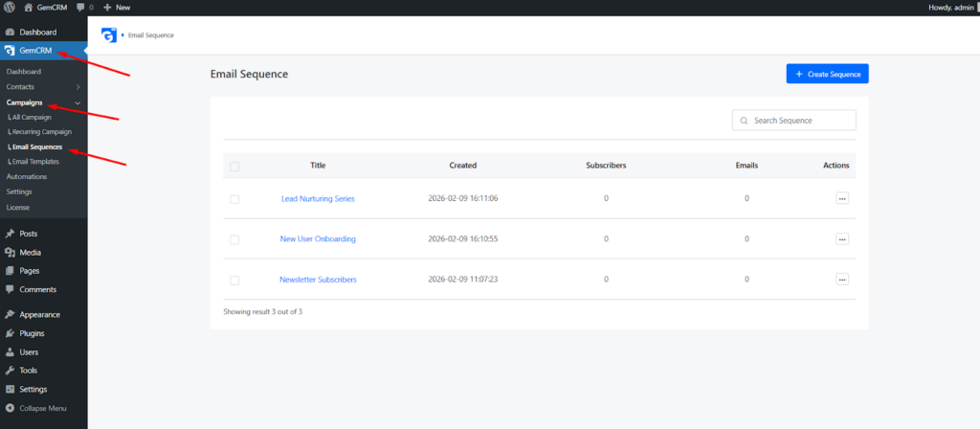The width and height of the screenshot is (980, 429).
Task: Click Collapse Menu arrow icon
Action: [10, 408]
